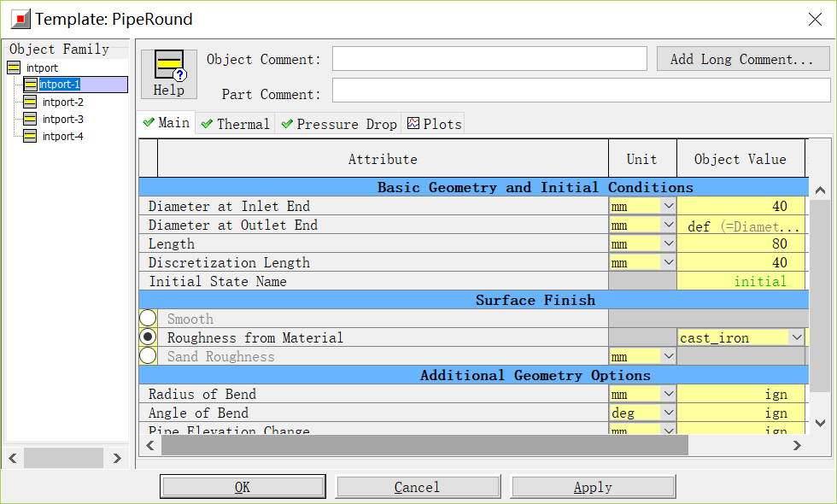Click the attribute table vertical scrollbar thumb

point(821,296)
